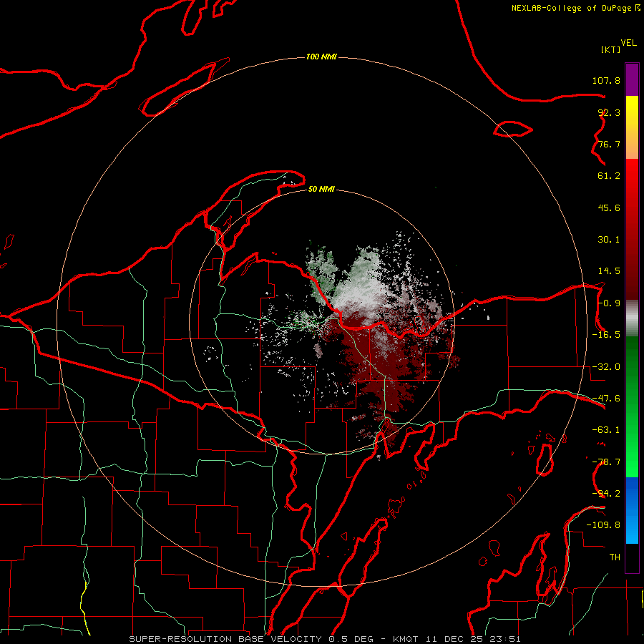Click the -94.2 scale value
Viewport: 644px width, 644px height.
(x=606, y=494)
